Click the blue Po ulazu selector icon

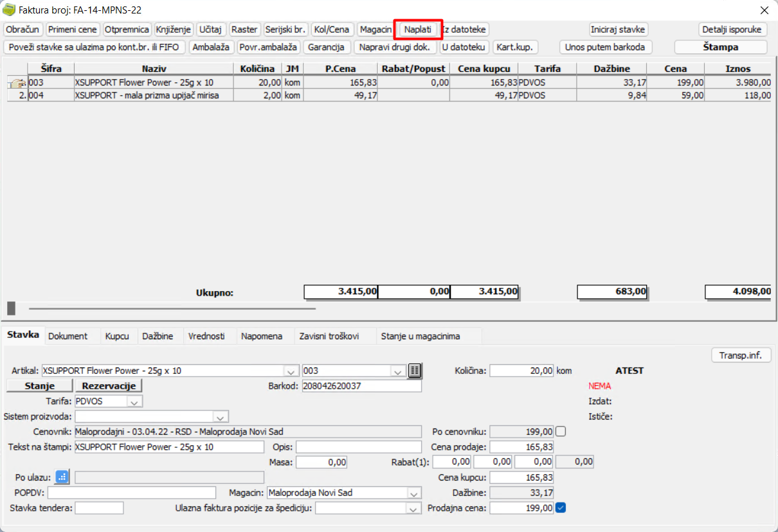click(x=62, y=477)
